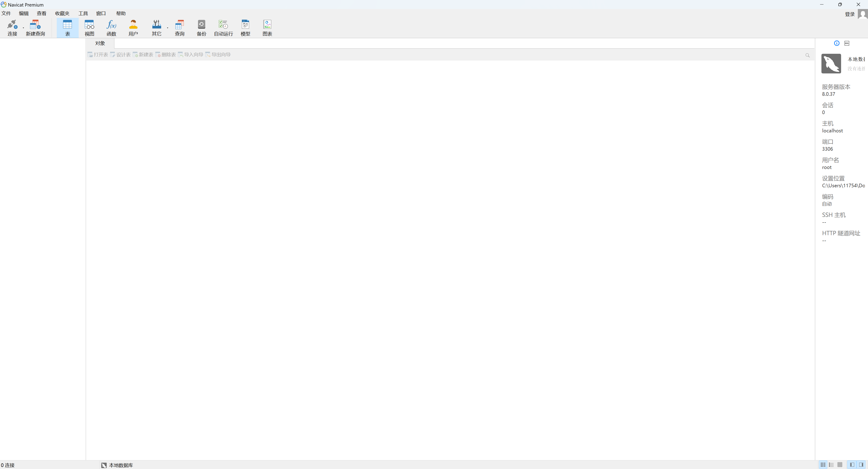
Task: Click the encoding value '自动'
Action: tap(827, 204)
